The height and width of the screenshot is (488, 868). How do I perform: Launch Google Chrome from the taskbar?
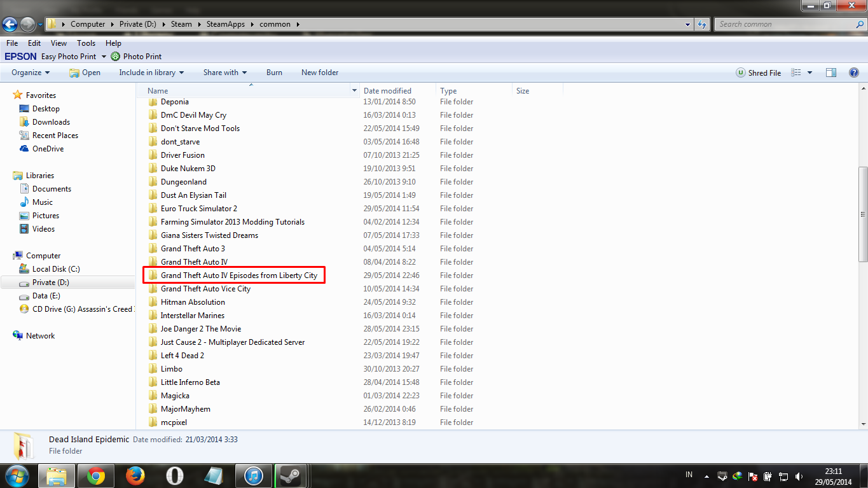pos(96,476)
